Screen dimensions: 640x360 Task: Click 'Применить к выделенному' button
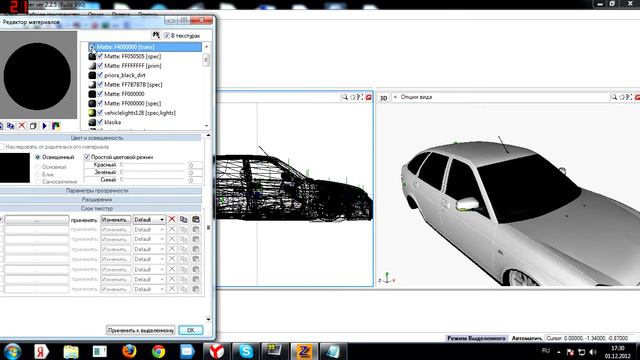click(x=141, y=330)
